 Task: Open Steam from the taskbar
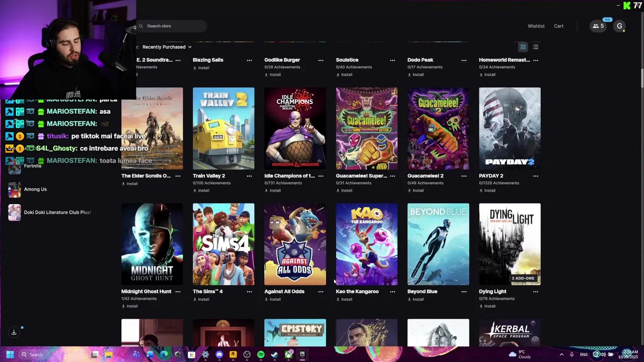click(x=274, y=354)
